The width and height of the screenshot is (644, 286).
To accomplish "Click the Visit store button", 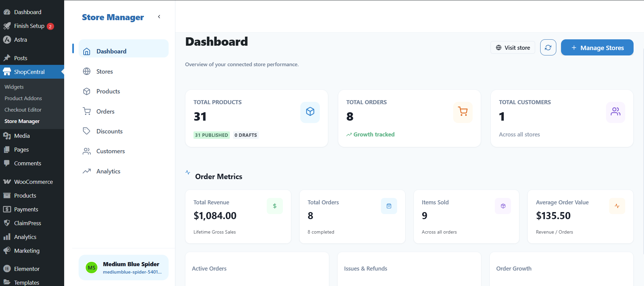I will point(513,48).
